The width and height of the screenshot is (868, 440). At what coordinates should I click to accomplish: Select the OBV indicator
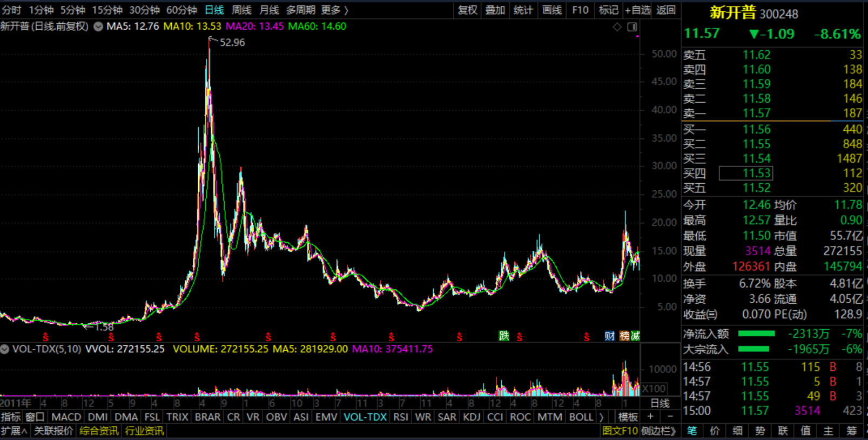point(277,417)
